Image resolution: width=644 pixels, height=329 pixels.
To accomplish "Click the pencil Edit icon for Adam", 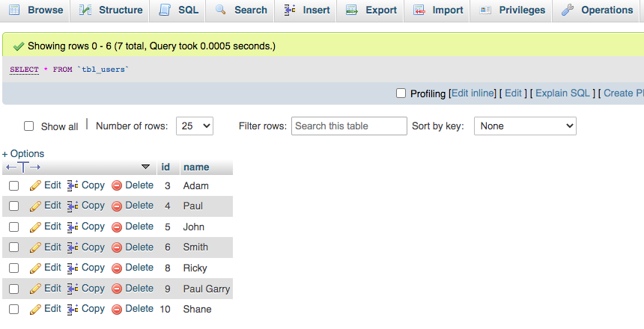I will pos(35,186).
